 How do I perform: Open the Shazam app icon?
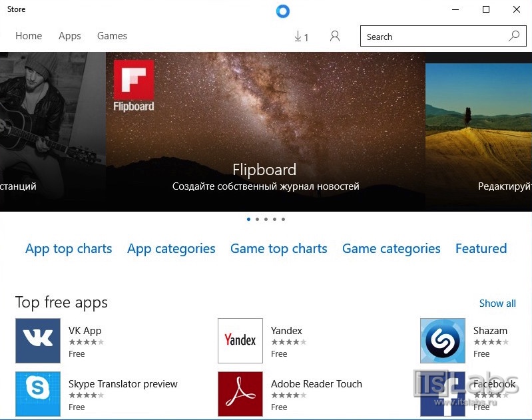(443, 341)
